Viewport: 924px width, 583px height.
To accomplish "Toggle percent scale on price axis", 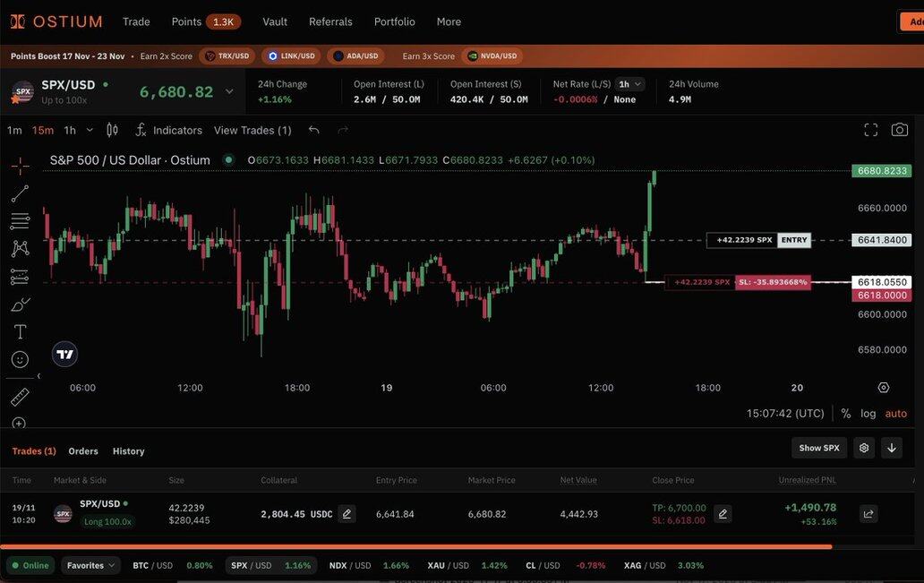I will click(845, 414).
